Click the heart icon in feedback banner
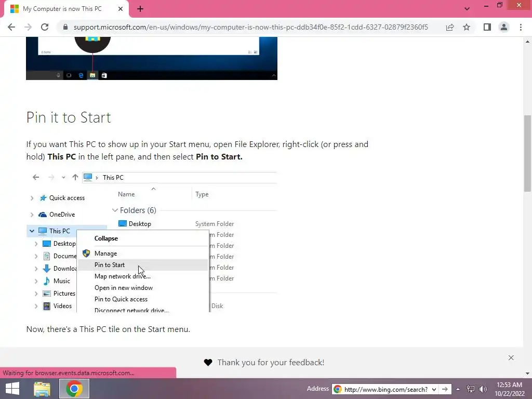This screenshot has height=399, width=532. click(x=208, y=362)
